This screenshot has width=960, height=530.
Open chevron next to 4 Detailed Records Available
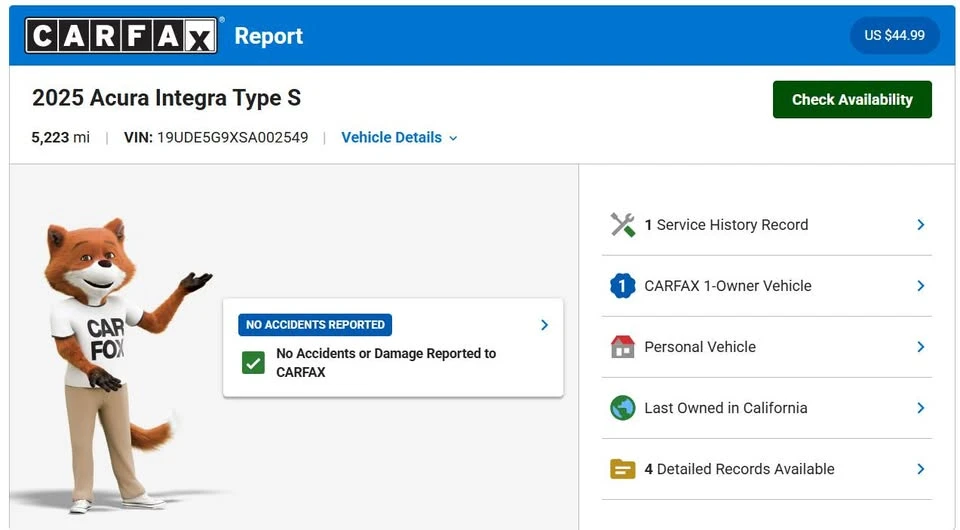coord(921,469)
